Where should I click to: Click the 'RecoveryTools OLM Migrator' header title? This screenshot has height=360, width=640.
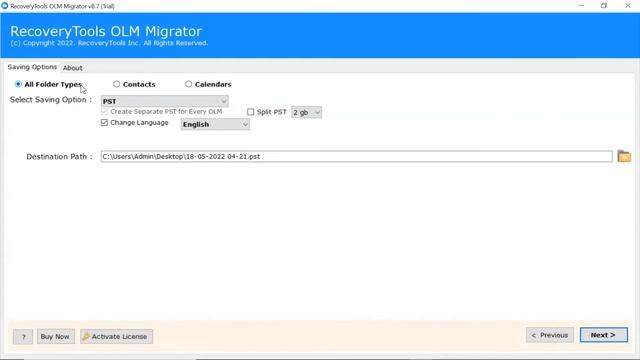pyautogui.click(x=106, y=31)
